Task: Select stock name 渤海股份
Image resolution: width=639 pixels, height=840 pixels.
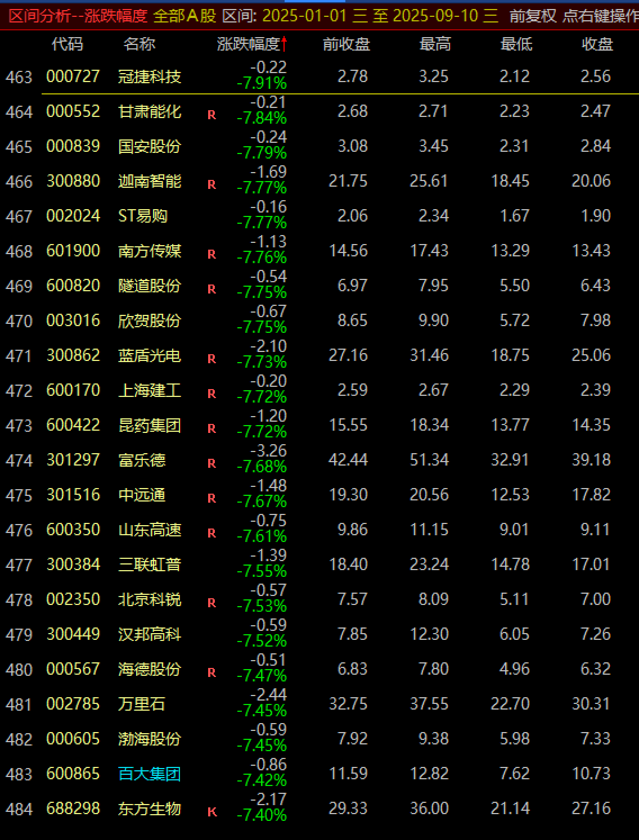Action: click(150, 739)
